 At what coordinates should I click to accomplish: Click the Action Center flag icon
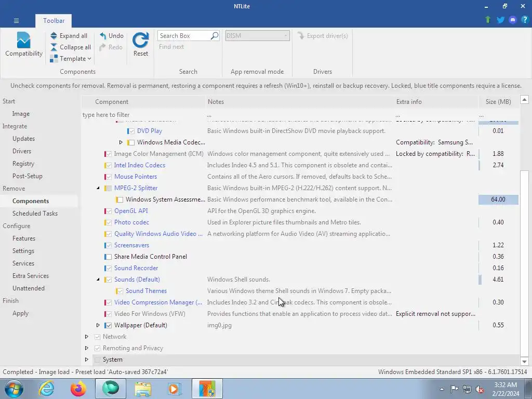[454, 389]
